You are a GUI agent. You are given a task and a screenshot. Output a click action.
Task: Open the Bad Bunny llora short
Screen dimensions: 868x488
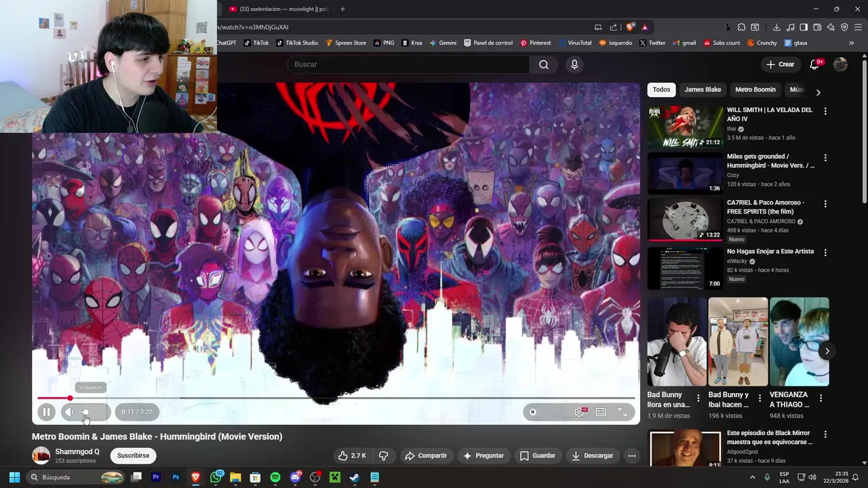tap(677, 342)
